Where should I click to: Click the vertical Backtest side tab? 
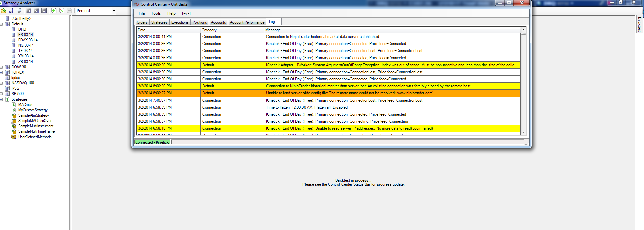639,24
